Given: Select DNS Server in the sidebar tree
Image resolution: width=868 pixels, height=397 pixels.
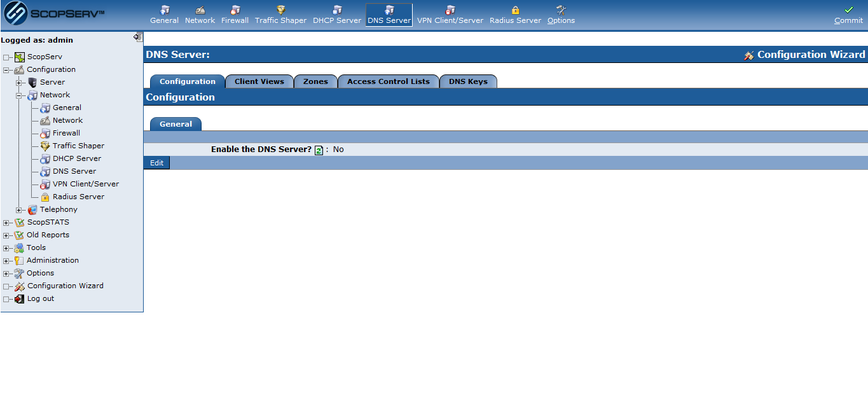Looking at the screenshot, I should (x=74, y=171).
